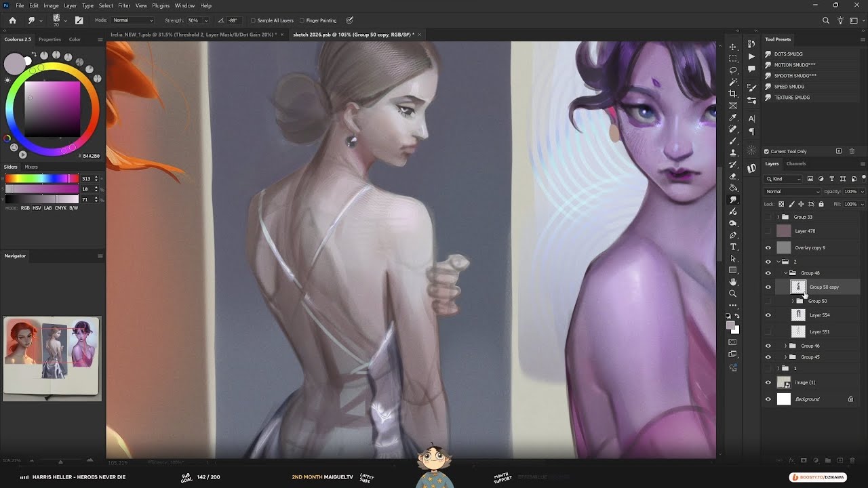The image size is (868, 488).
Task: Expand the Group 33 folder
Action: [778, 217]
